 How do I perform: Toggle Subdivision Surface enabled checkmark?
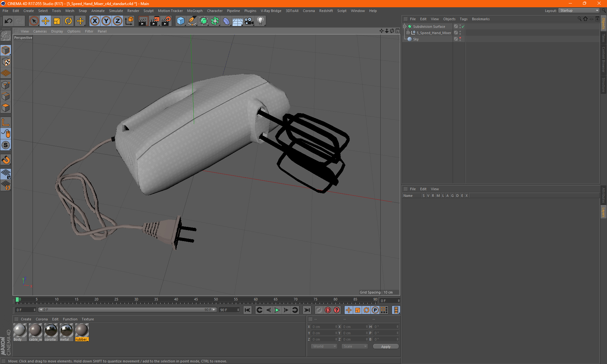pyautogui.click(x=463, y=27)
